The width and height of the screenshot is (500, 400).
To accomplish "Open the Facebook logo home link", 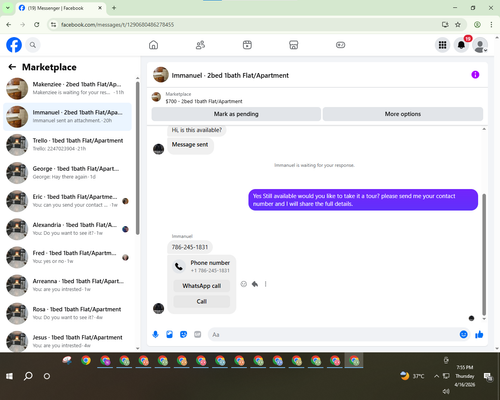I will [x=14, y=45].
